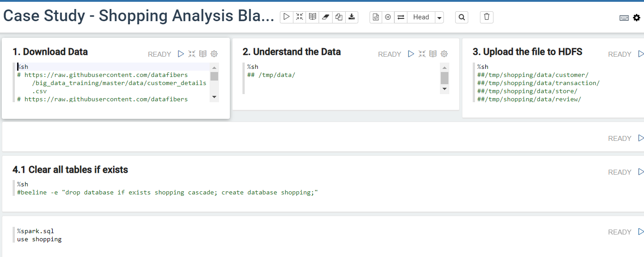Click down arrow of Download Data editor scrollbar

pos(214,97)
